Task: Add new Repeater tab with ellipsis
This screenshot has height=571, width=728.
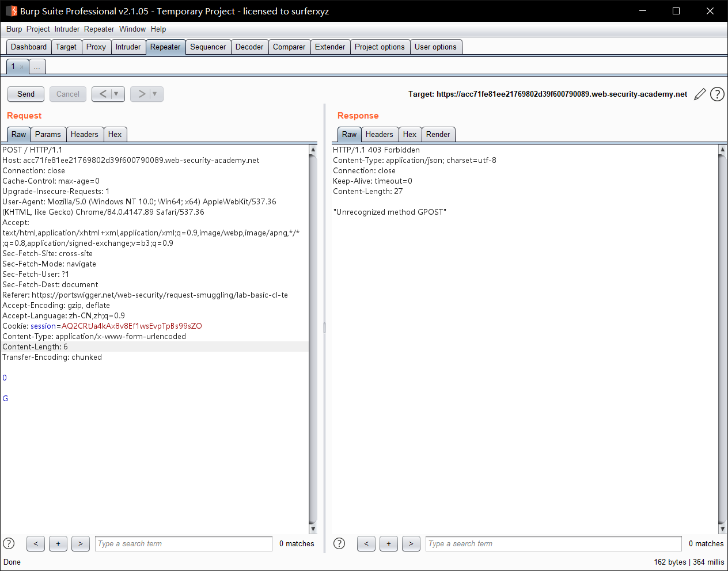Action: pyautogui.click(x=37, y=67)
